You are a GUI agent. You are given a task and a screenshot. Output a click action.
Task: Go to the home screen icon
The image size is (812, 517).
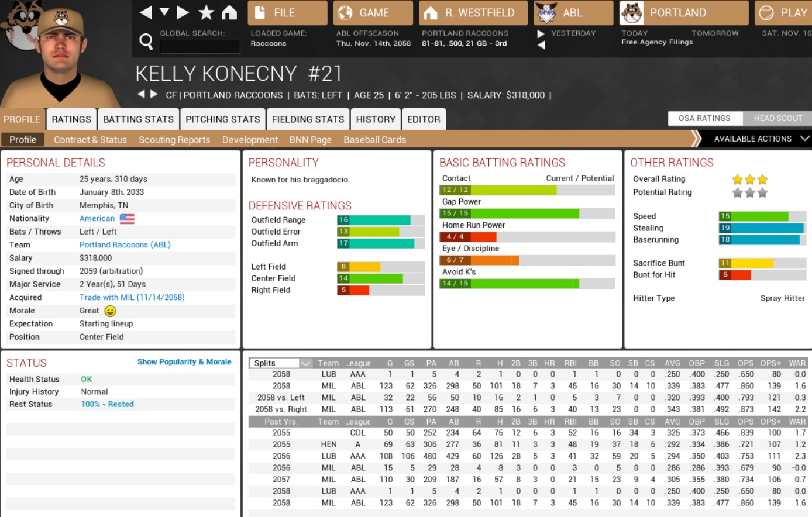[229, 12]
